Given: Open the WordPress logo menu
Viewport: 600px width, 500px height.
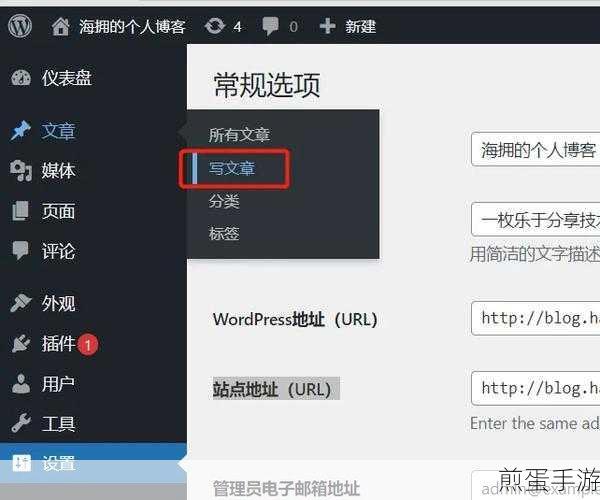Looking at the screenshot, I should pos(20,26).
